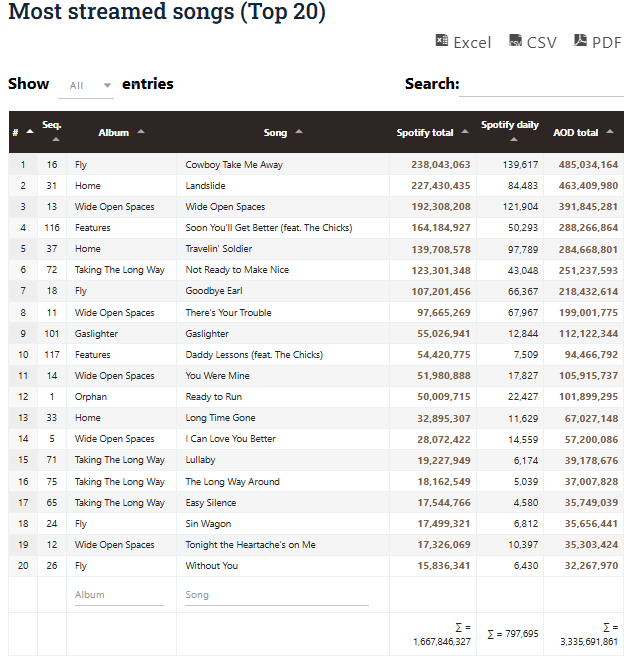Image resolution: width=628 pixels, height=659 pixels.
Task: Click the PDF export icon
Action: coord(580,40)
